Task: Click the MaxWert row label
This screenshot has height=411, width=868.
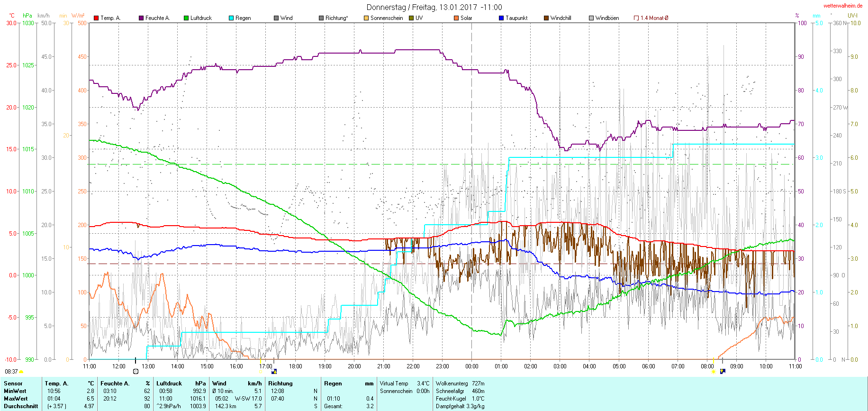Action: click(x=16, y=399)
